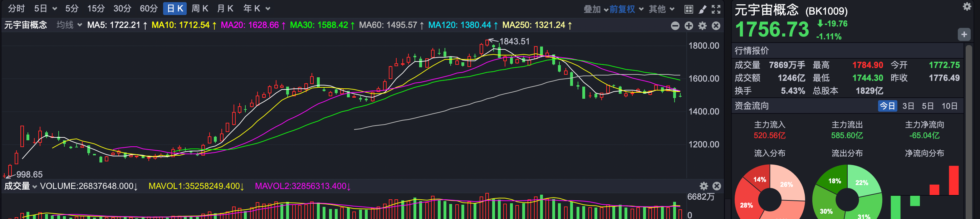This screenshot has width=980, height=219.
Task: Show 10日 capital flow
Action: coord(950,106)
